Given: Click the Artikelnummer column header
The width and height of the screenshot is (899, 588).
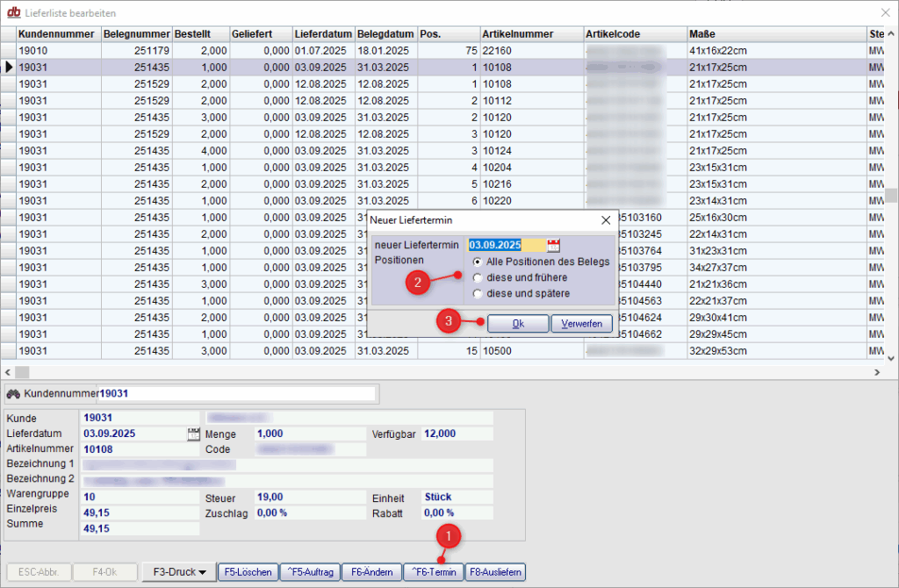Looking at the screenshot, I should (532, 34).
